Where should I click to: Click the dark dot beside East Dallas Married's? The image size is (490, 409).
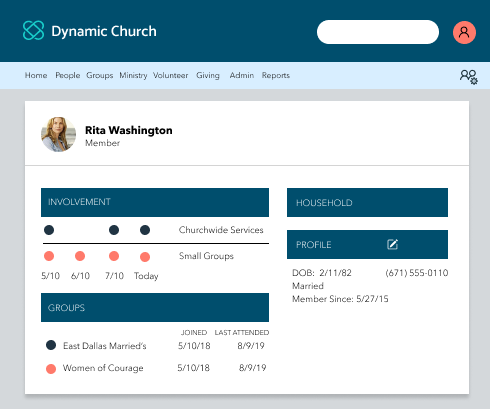pyautogui.click(x=51, y=345)
